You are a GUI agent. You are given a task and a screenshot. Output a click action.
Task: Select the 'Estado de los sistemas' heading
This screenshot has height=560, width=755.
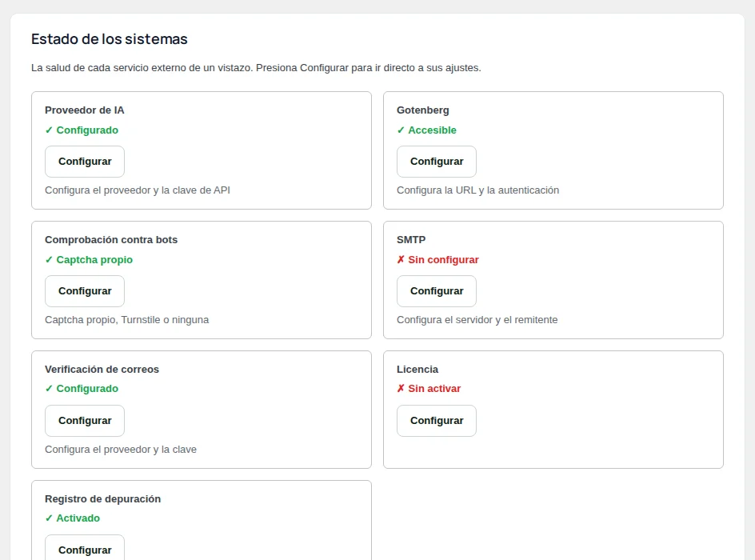pyautogui.click(x=110, y=39)
